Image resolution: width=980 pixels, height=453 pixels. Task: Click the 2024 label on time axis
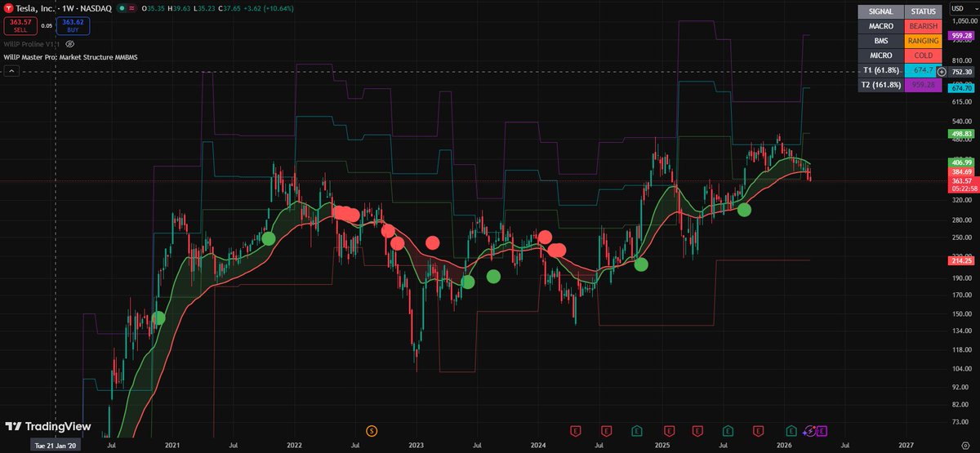click(x=538, y=446)
